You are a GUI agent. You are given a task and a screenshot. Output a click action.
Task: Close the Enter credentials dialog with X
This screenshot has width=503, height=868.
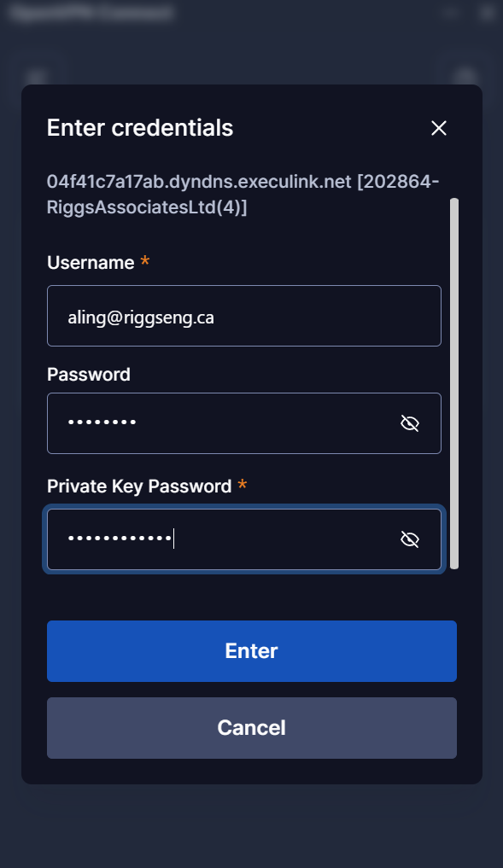coord(439,128)
